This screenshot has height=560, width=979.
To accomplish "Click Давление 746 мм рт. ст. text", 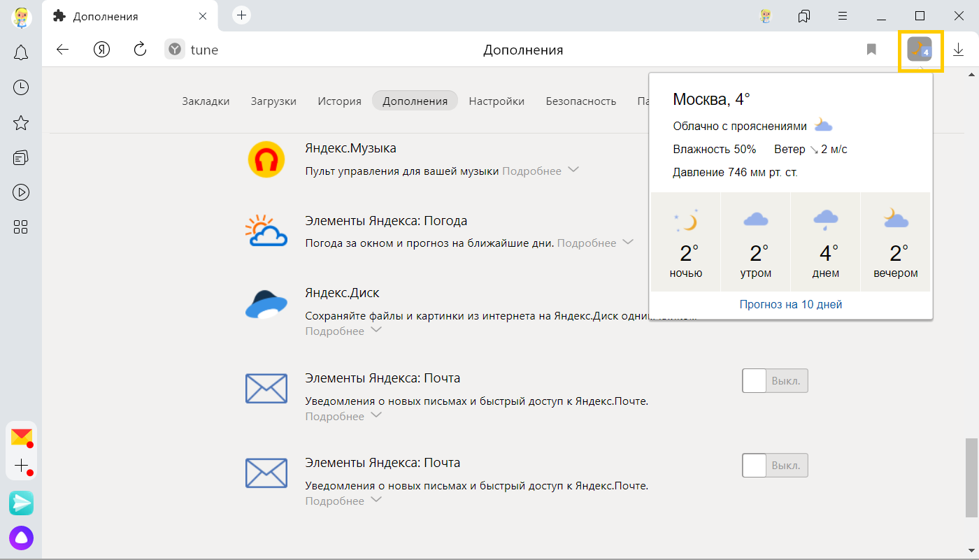I will click(735, 172).
